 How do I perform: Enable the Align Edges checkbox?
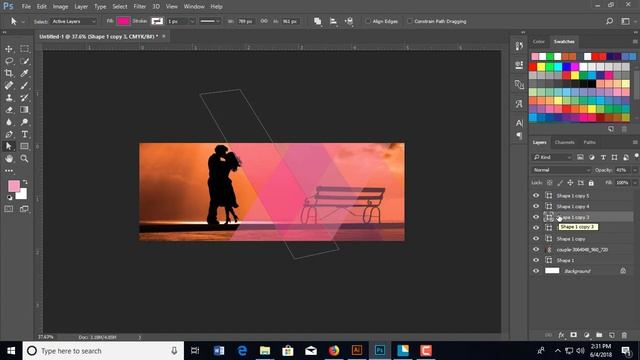click(368, 21)
